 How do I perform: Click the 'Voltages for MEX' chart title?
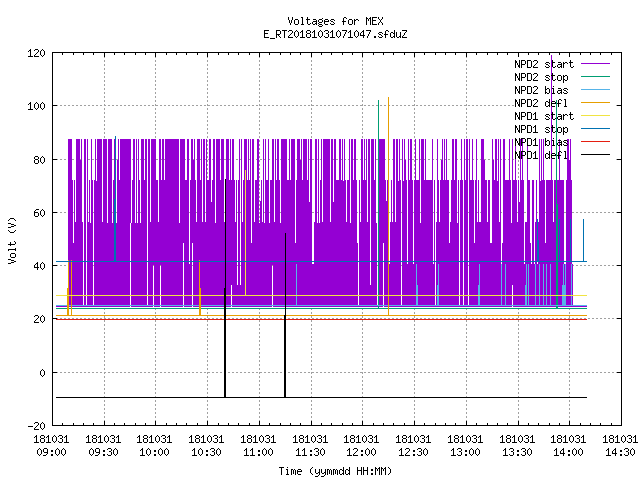coord(335,21)
